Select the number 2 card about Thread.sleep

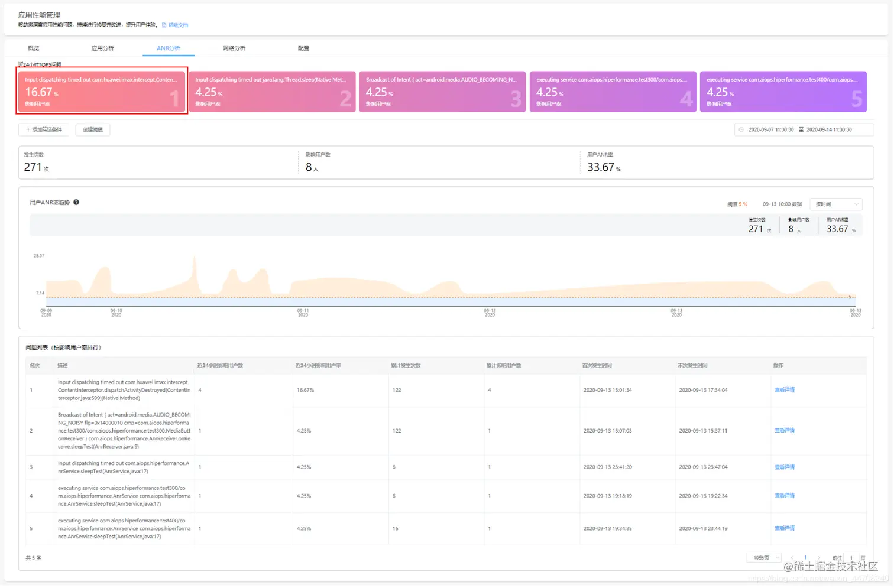click(x=272, y=91)
